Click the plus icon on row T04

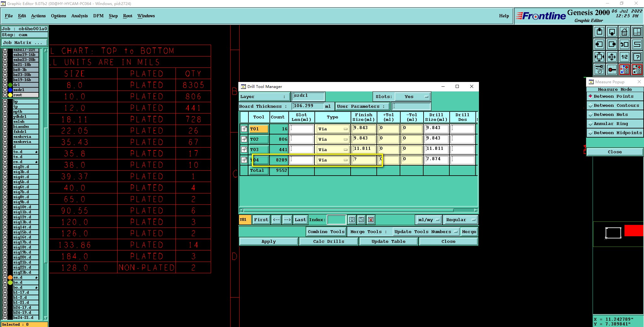(x=244, y=160)
